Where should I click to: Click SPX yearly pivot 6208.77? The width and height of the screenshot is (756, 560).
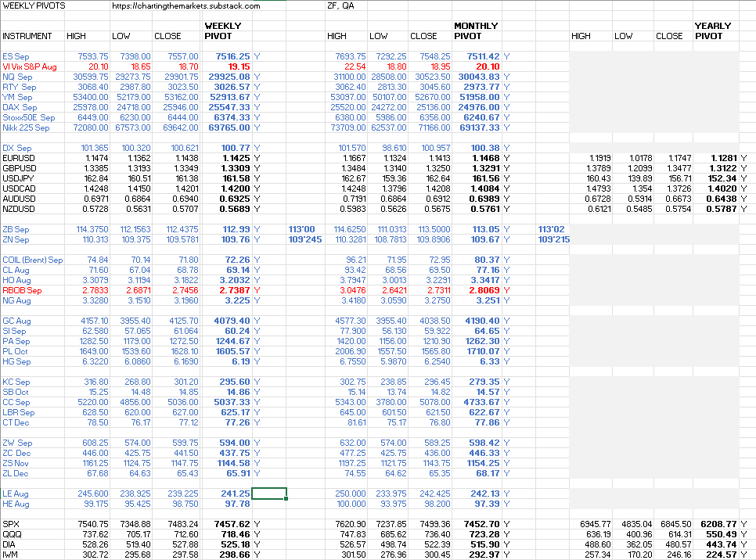point(719,524)
